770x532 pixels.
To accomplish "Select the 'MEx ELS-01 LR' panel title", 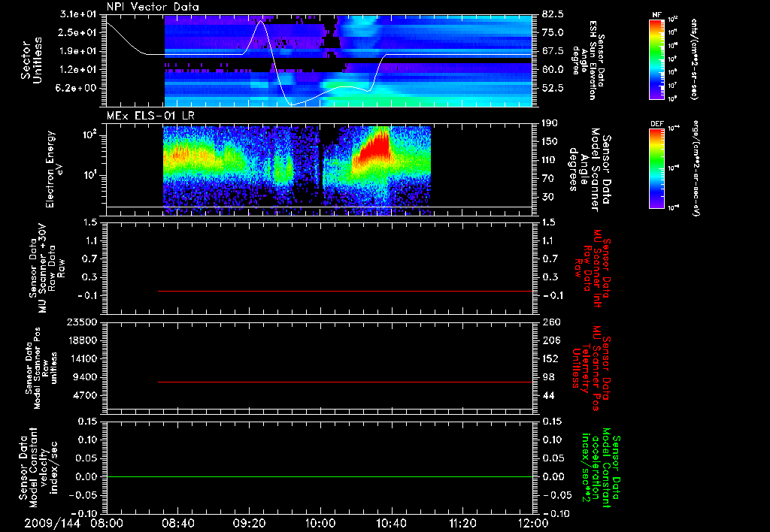I will coord(150,116).
